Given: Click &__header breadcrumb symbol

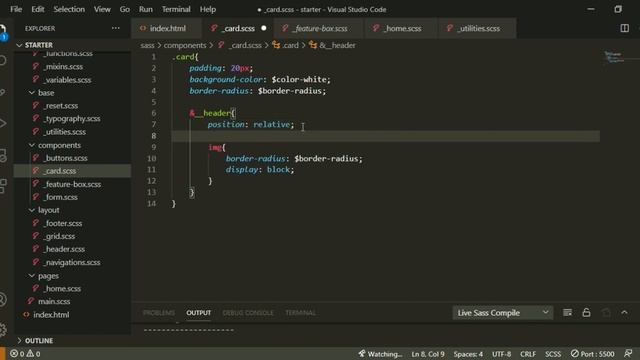Looking at the screenshot, I should (332, 45).
